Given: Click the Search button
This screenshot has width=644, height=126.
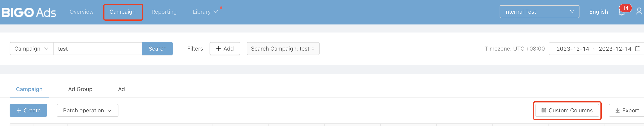Looking at the screenshot, I should (x=157, y=49).
